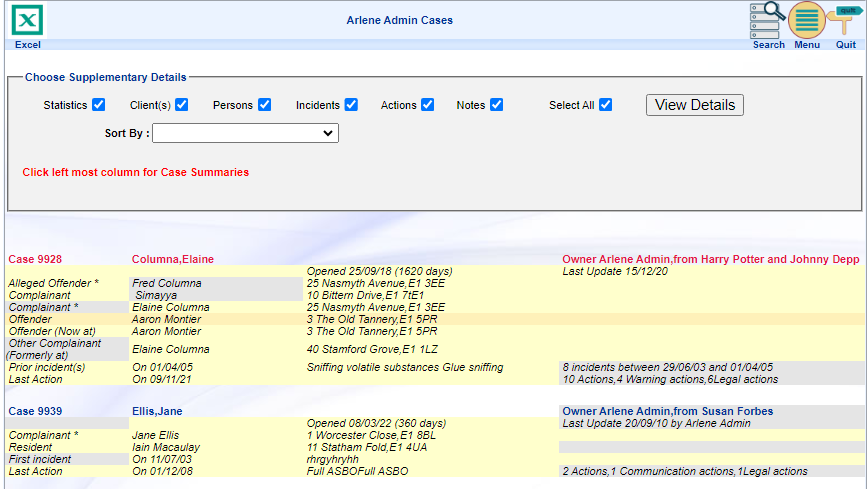
Task: Click '8 incidents between 29/06/03 and 01/04/05'
Action: click(667, 367)
